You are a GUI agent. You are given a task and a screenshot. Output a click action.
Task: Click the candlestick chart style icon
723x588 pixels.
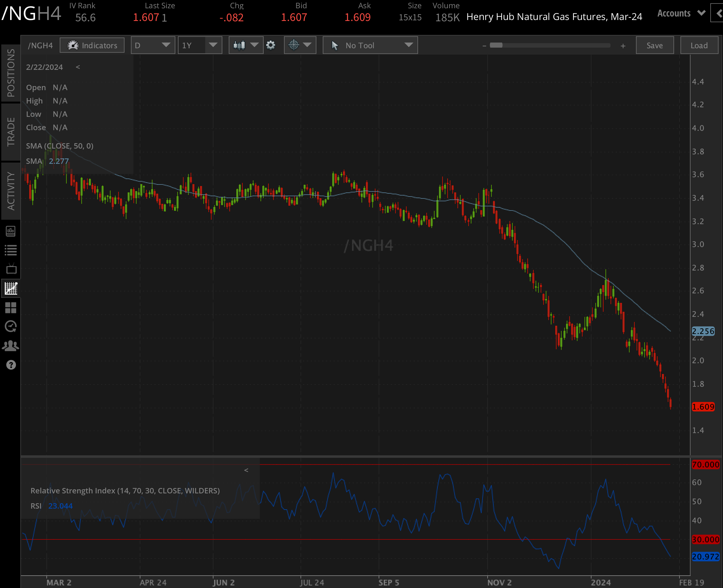click(240, 45)
